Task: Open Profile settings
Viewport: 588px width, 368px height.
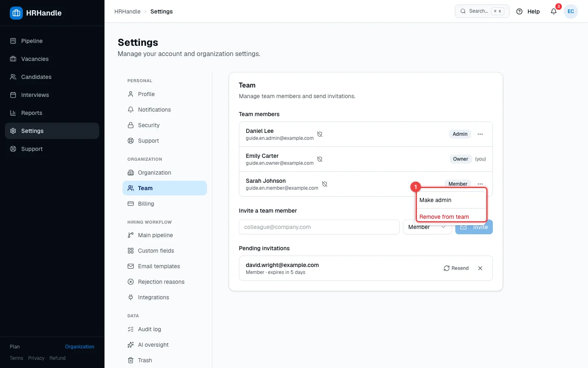Action: point(165,94)
